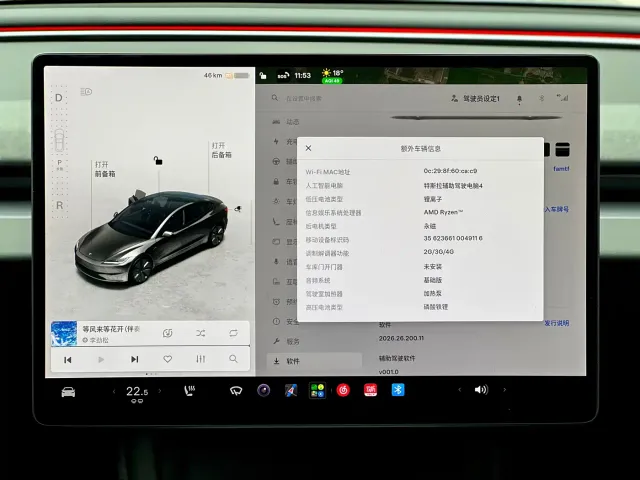The image size is (640, 480).
Task: Tap the lyrics mode icon beside shuffle
Action: pos(167,333)
